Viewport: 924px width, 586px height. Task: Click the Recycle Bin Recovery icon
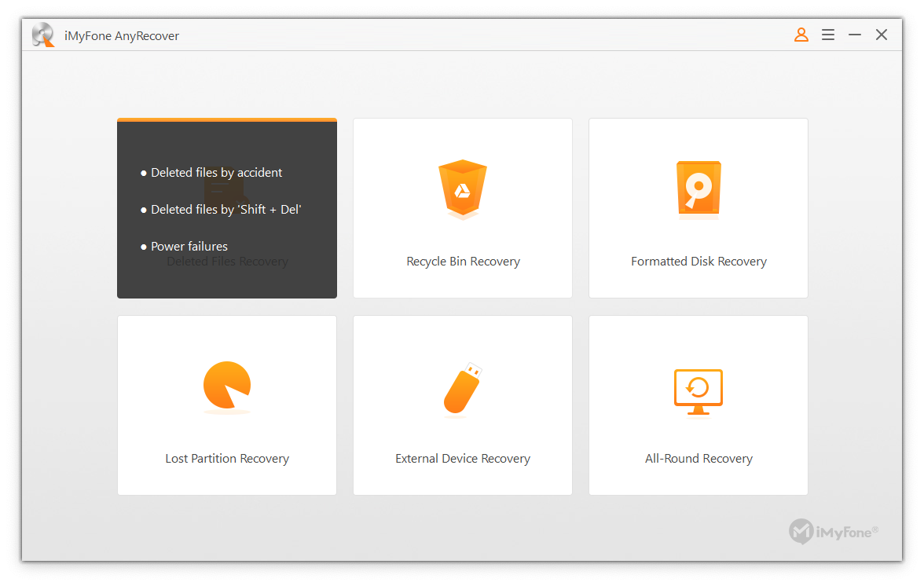tap(463, 189)
